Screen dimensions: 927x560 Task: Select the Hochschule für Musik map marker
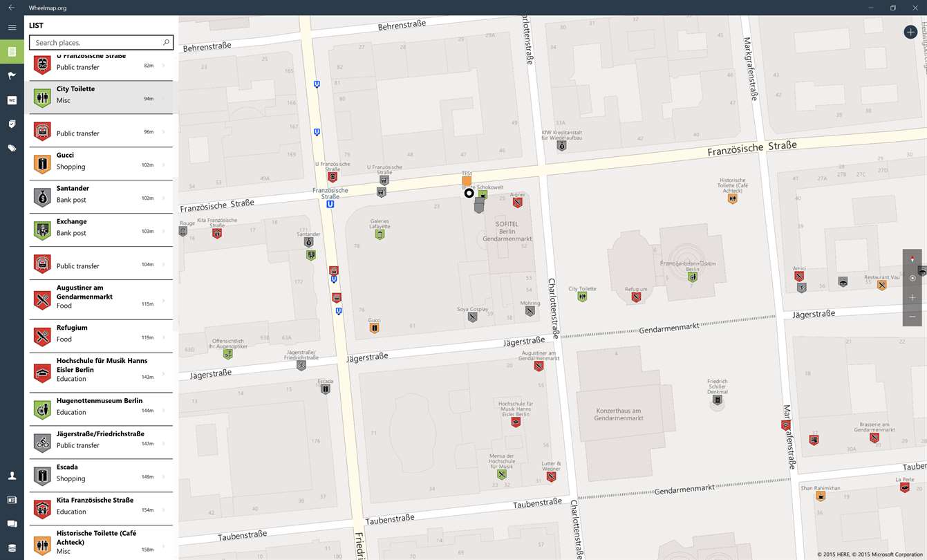click(x=515, y=422)
